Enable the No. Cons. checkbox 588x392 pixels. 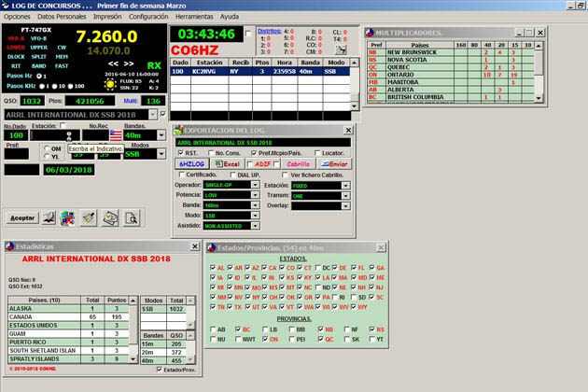(x=211, y=153)
